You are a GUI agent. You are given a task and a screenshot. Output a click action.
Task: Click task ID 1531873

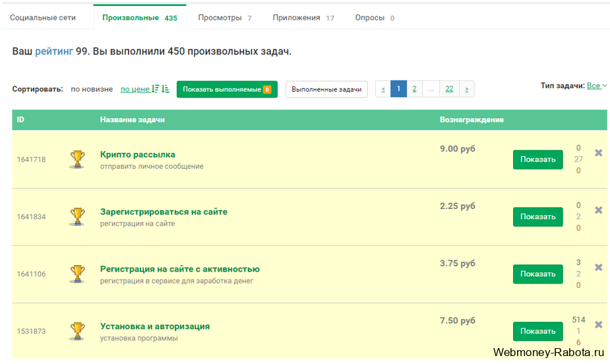point(31,331)
